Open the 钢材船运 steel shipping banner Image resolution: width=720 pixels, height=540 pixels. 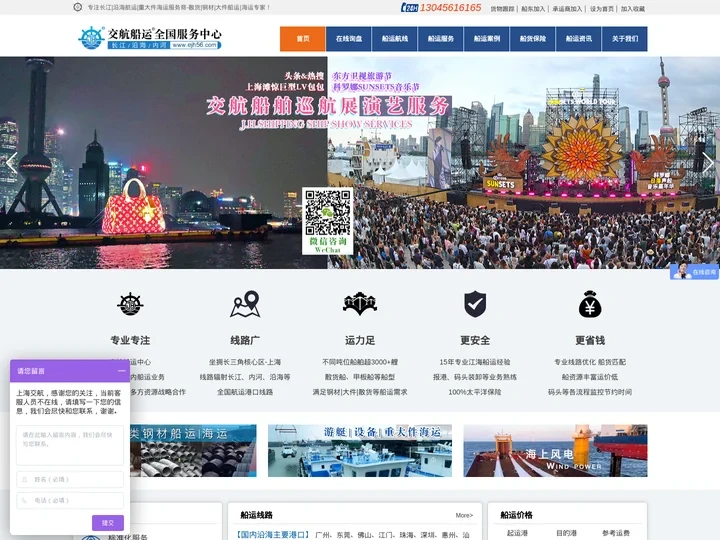[x=193, y=450]
